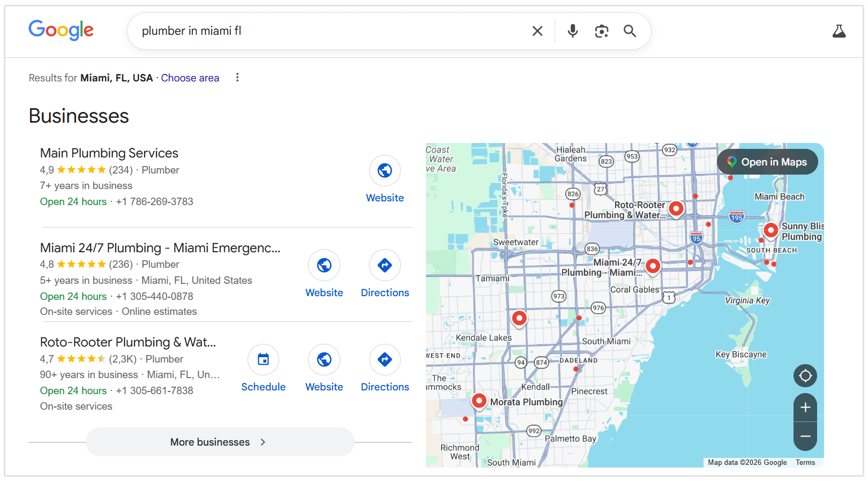Screen dimensions: 868x482
Task: Open in Maps button on map
Action: (767, 162)
